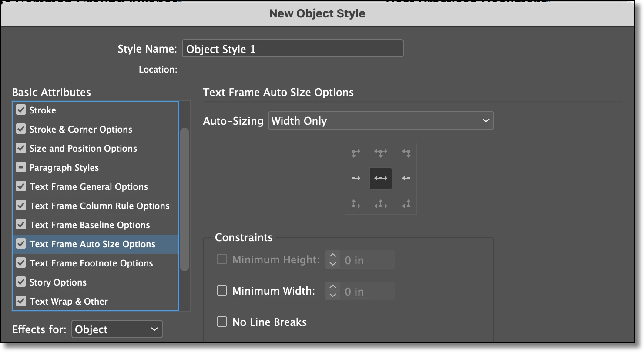
Task: Click the Style Name text field
Action: tap(292, 49)
